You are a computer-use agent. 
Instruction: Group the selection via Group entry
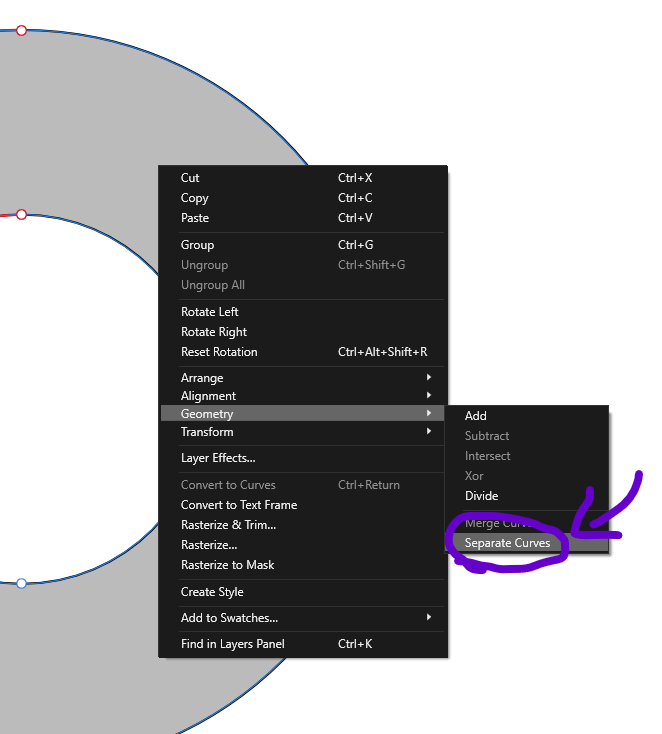point(197,245)
